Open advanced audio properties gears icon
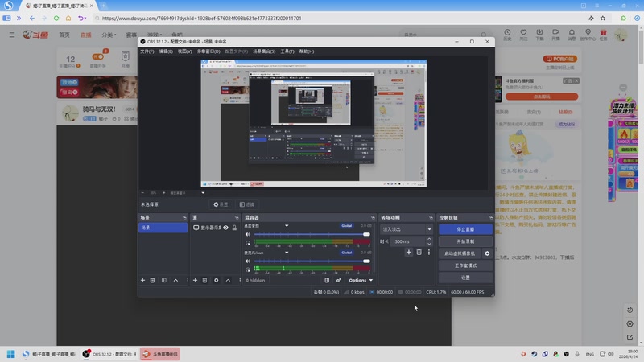644x362 pixels. (339, 280)
